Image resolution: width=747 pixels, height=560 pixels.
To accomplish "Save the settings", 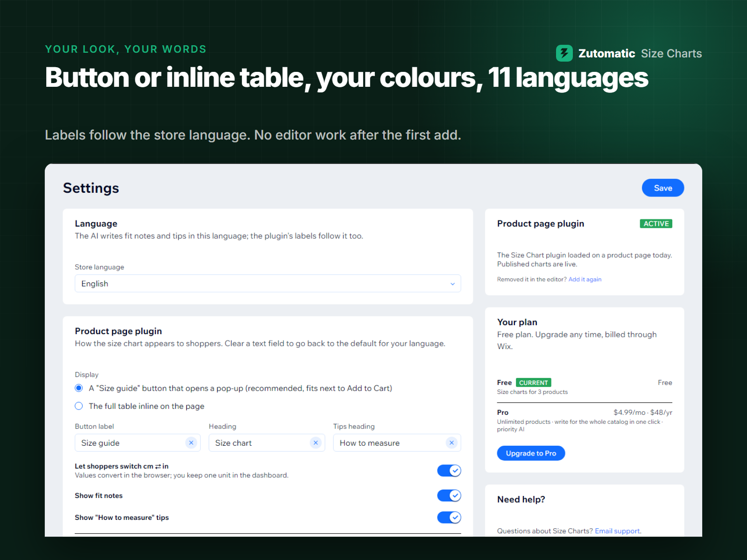I will (663, 188).
